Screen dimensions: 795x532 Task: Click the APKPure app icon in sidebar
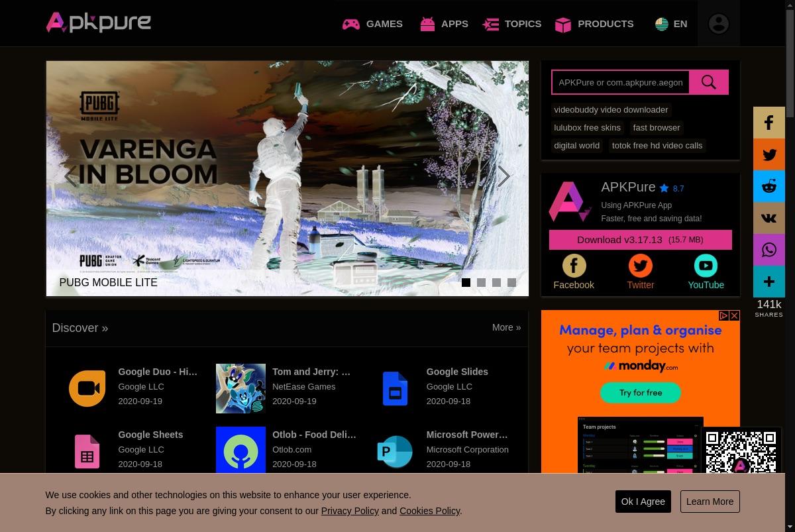pos(570,201)
